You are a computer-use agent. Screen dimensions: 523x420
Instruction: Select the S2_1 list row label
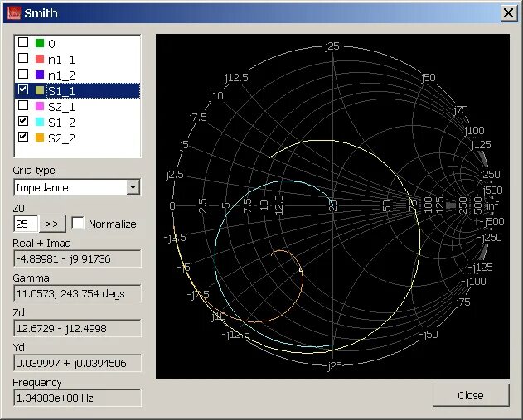tap(61, 107)
